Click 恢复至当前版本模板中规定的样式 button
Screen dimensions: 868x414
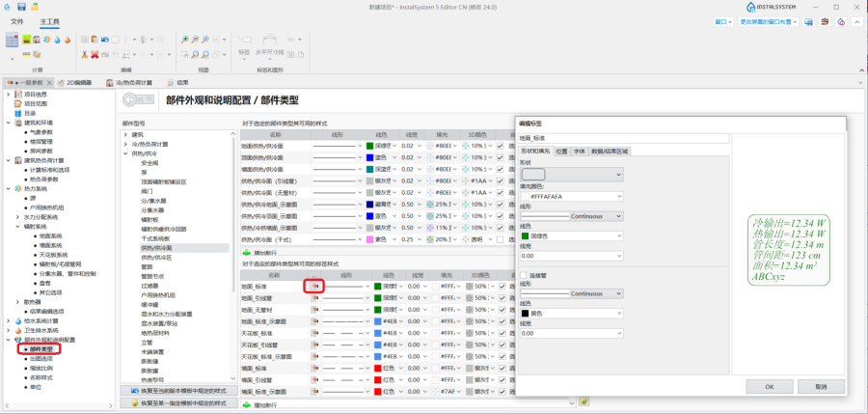coord(179,391)
